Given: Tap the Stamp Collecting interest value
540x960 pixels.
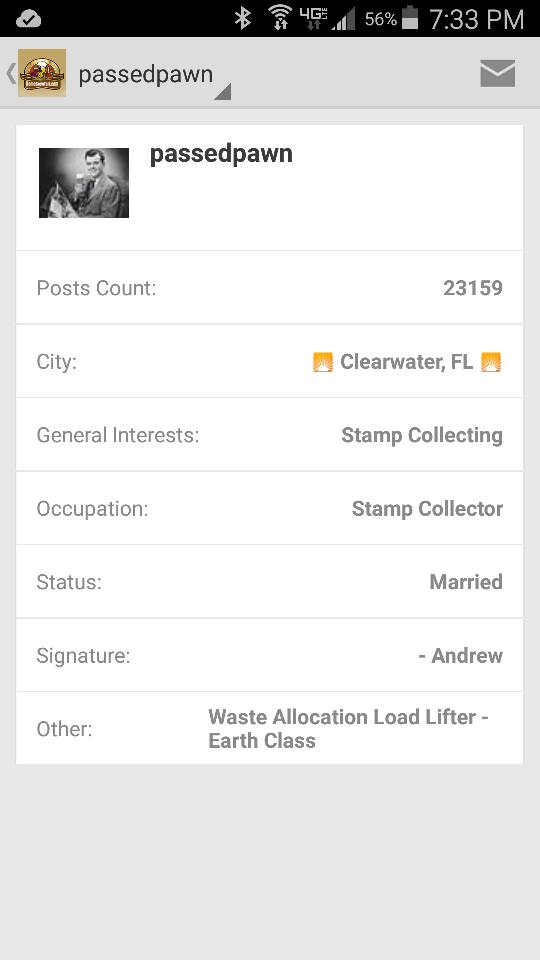Looking at the screenshot, I should click(x=422, y=435).
